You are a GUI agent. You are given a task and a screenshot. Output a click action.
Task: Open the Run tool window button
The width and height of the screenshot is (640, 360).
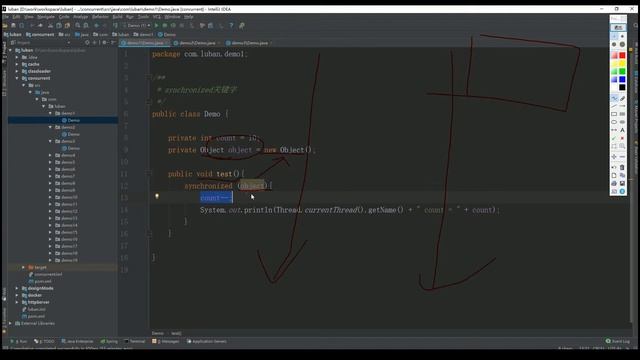[19, 341]
